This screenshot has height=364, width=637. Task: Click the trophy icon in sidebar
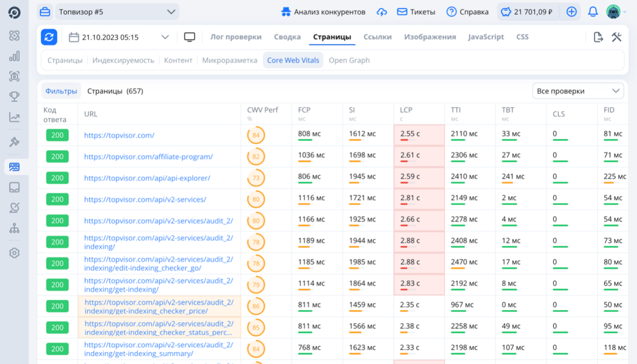(x=15, y=97)
